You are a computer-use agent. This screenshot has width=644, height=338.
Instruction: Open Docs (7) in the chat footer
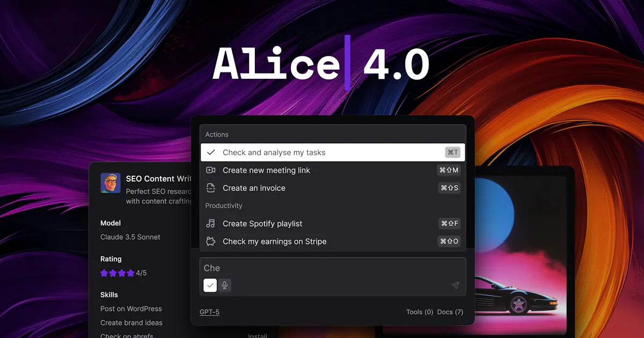pos(450,312)
